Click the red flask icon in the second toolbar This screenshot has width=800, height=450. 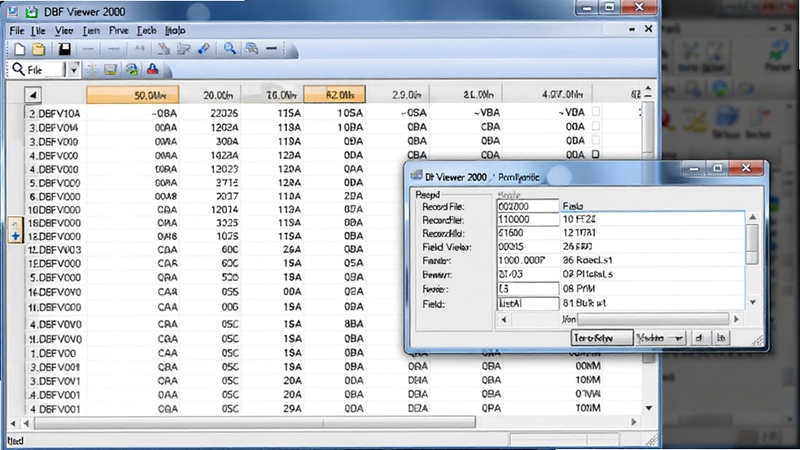(153, 69)
